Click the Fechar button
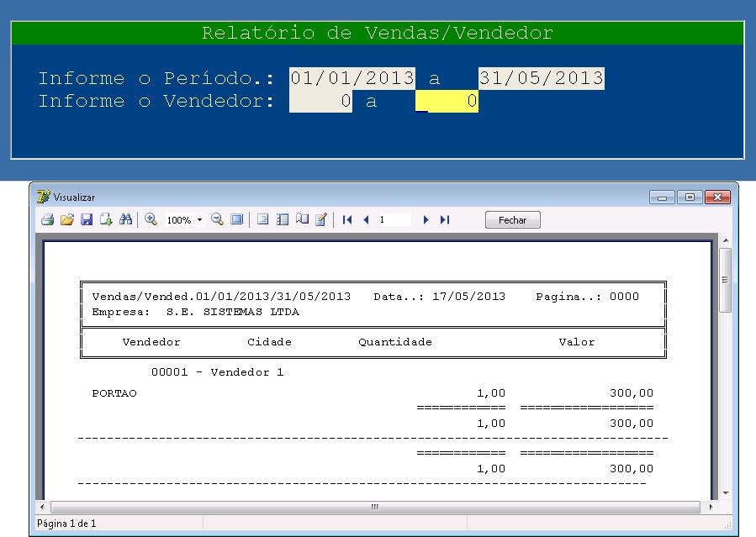 pyautogui.click(x=512, y=220)
